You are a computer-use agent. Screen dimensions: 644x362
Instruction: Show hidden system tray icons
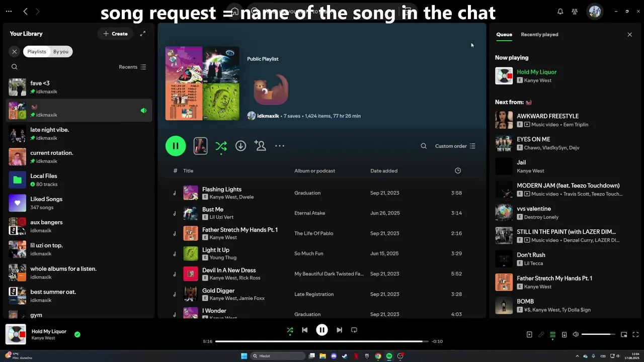(577, 356)
